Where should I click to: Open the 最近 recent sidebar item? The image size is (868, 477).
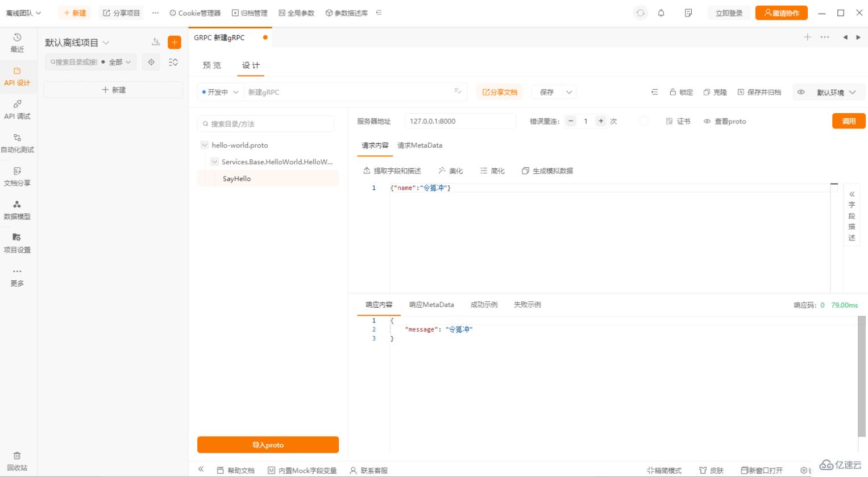[17, 43]
